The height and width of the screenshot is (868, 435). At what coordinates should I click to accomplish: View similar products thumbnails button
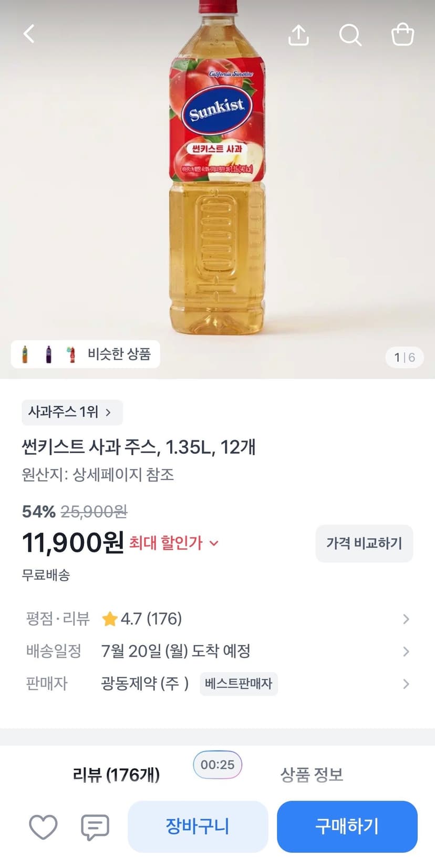(x=86, y=354)
